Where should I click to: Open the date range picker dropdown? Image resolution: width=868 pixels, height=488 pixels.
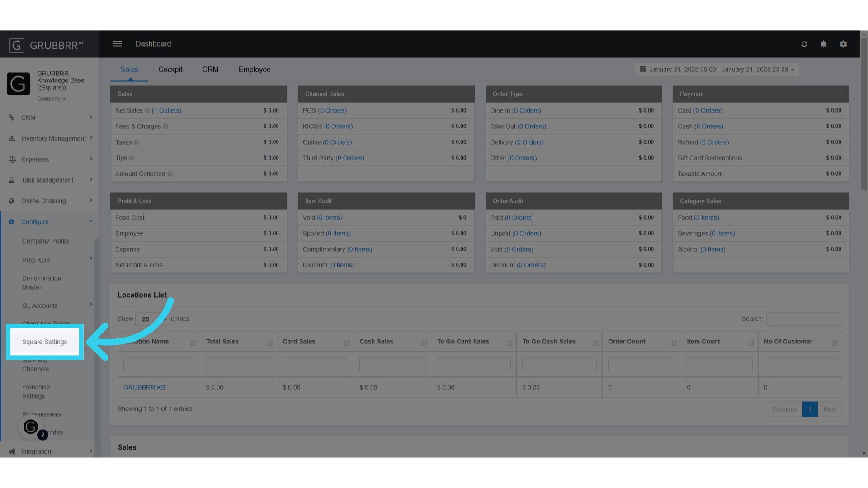tap(717, 69)
